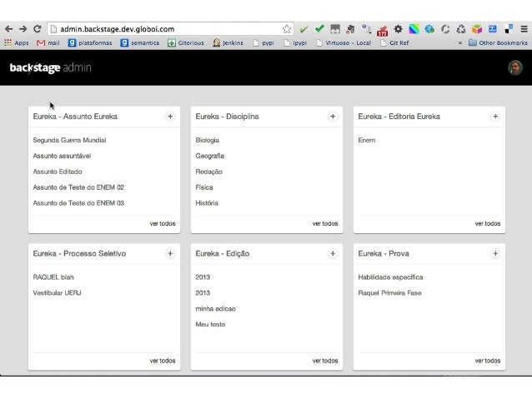Viewport: 532px width, 399px height.
Task: Open the Apps bookmark
Action: pos(17,43)
